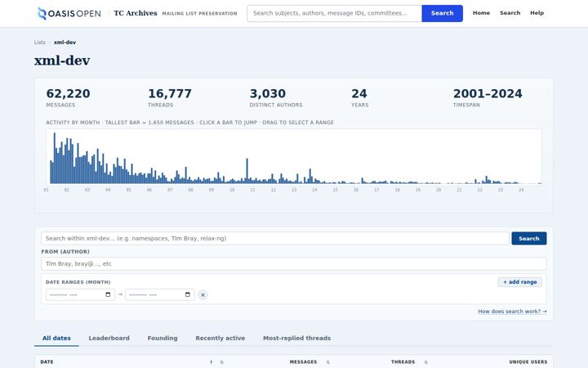The image size is (588, 368).
Task: Open the Founding tab
Action: click(163, 338)
